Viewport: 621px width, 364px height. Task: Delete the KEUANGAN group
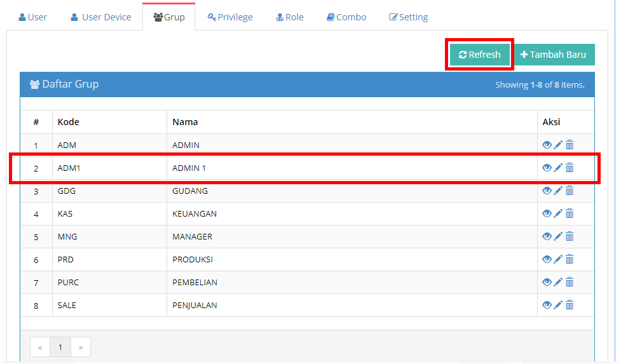[570, 213]
